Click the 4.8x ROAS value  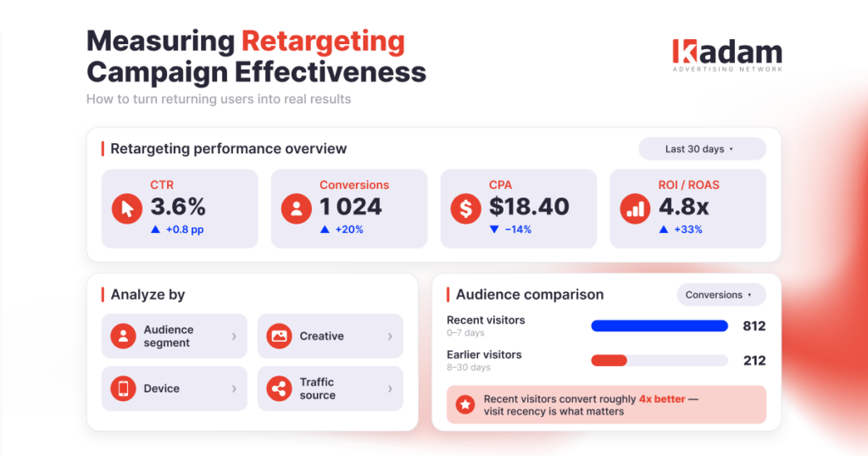click(684, 207)
